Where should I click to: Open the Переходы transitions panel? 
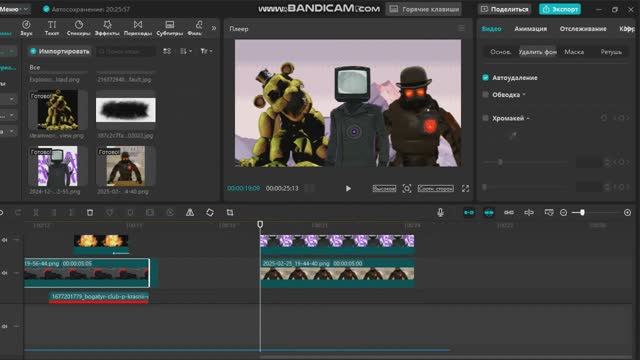click(x=138, y=28)
